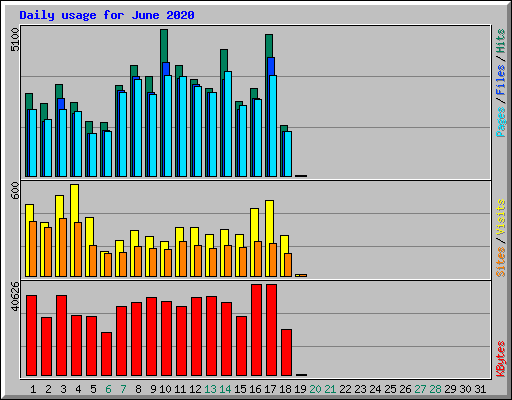Screen dimensions: 512x400
Task: Click day 8 on the x-axis
Action: [x=138, y=389]
